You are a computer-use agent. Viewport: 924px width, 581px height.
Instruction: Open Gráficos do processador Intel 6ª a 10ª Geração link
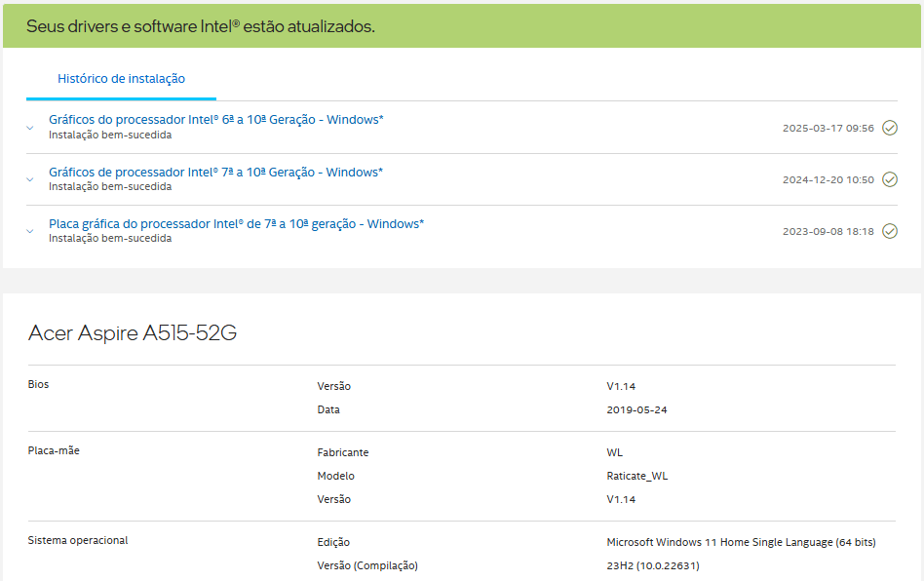click(x=215, y=120)
